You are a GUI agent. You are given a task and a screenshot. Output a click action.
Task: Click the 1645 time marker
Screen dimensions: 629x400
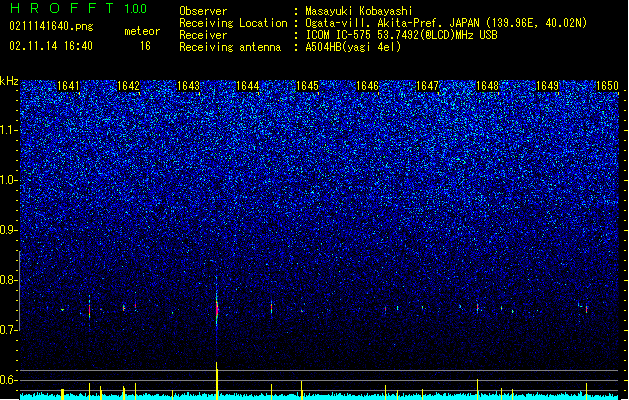point(307,86)
